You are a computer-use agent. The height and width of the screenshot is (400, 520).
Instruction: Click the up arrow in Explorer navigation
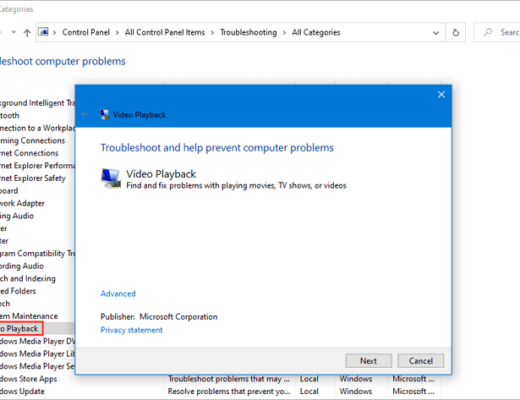[27, 32]
